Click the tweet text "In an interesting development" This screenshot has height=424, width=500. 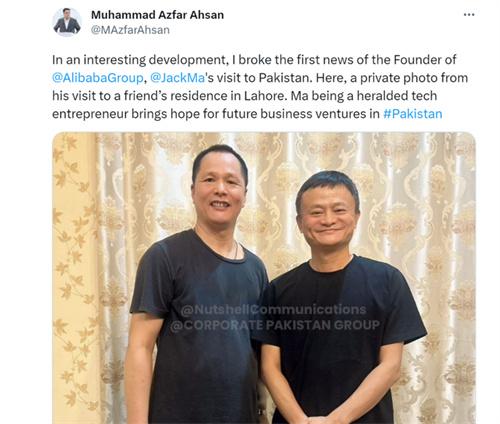point(139,60)
